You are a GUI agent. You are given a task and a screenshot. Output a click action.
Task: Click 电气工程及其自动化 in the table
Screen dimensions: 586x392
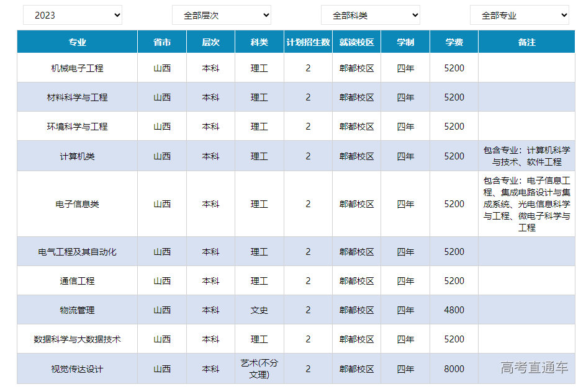[78, 252]
